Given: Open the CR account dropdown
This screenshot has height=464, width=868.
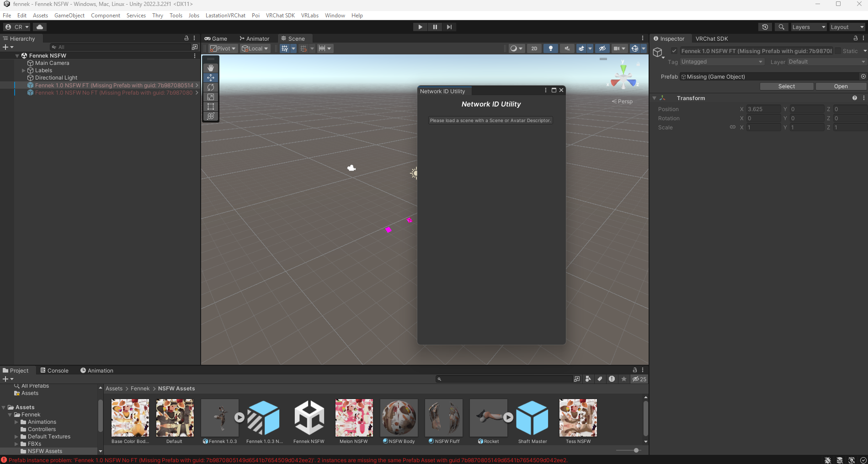Looking at the screenshot, I should [17, 27].
